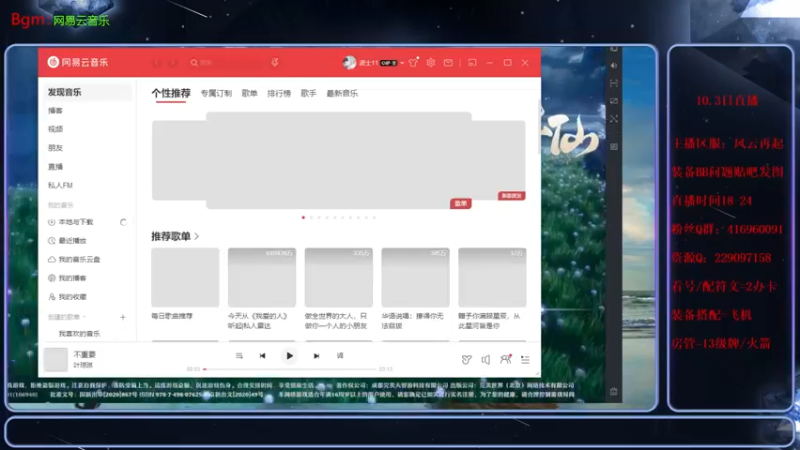
Task: Expand 推荐歌单 section with its arrow
Action: click(197, 236)
